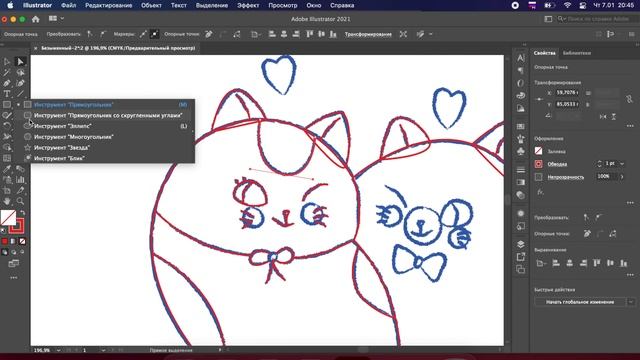Toggle constrain proportions link in Transform section
Image resolution: width=640 pixels, height=360 pixels.
(629, 99)
